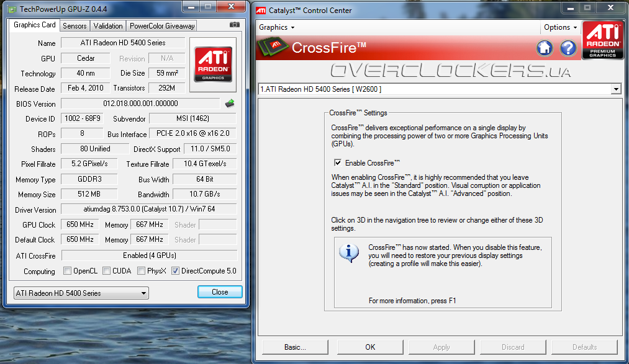Viewport: 629px width, 364px height.
Task: Click the Driver Version field
Action: [149, 209]
